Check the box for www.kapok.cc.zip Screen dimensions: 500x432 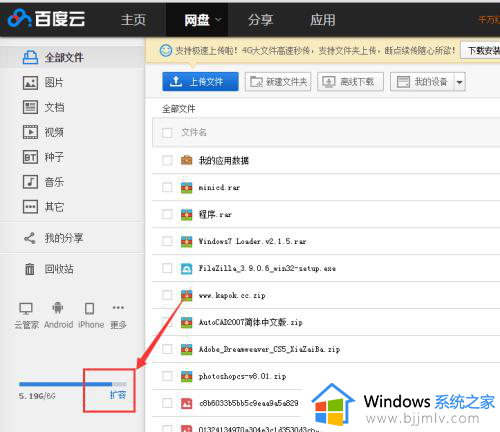tap(167, 295)
